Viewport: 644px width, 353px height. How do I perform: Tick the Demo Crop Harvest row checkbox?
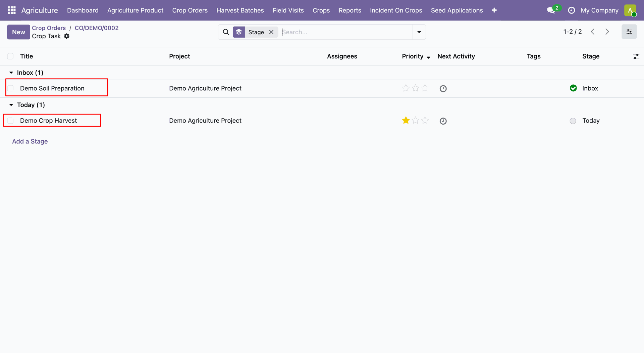(10, 121)
